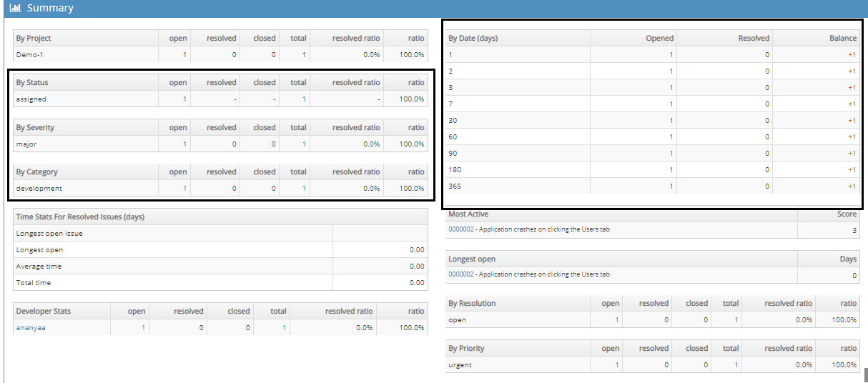
Task: Click the Opened count for 30 days row
Action: click(x=671, y=121)
